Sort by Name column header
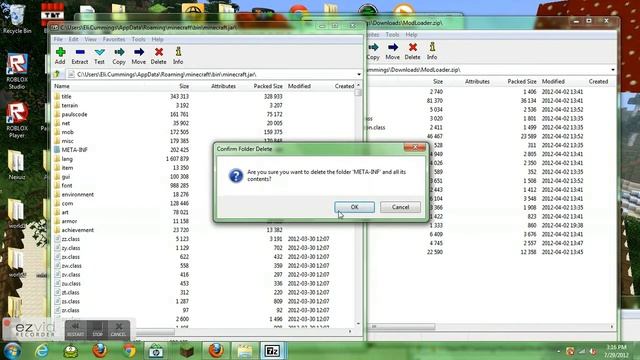The image size is (640, 360). (62, 86)
